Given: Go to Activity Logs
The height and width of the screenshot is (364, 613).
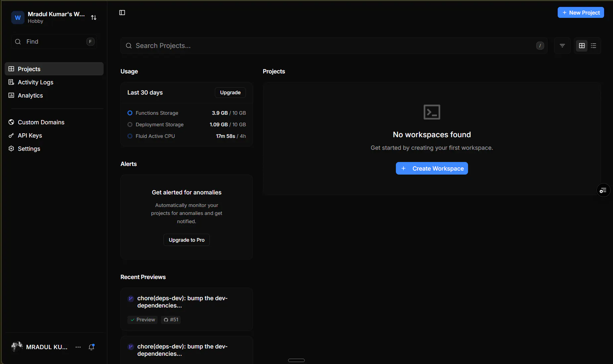Looking at the screenshot, I should (x=54, y=82).
